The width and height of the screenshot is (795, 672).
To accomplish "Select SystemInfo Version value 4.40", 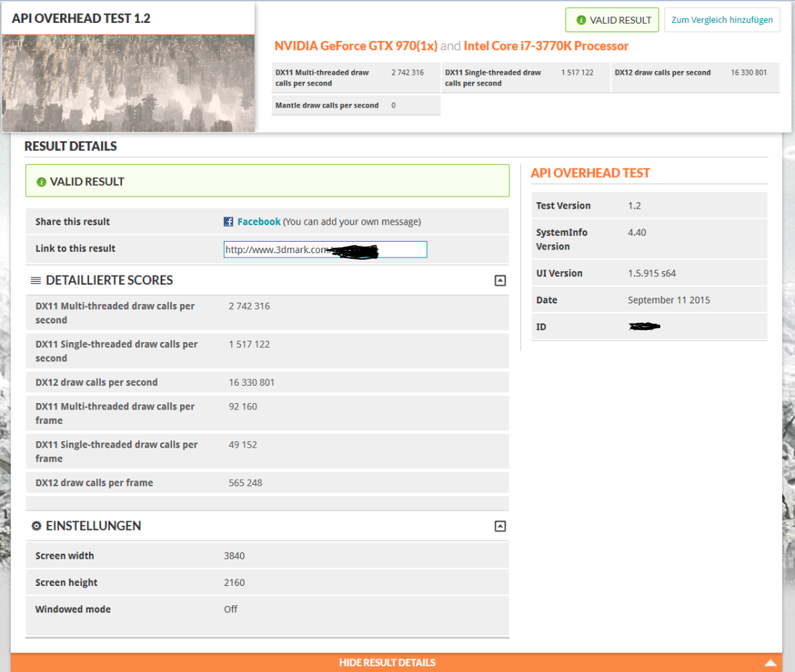I will point(637,232).
